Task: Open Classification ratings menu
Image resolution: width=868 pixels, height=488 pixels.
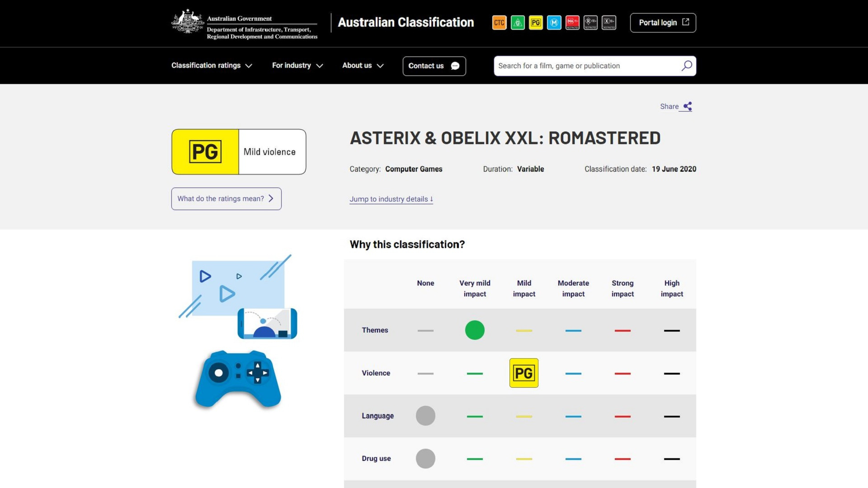Action: [212, 66]
